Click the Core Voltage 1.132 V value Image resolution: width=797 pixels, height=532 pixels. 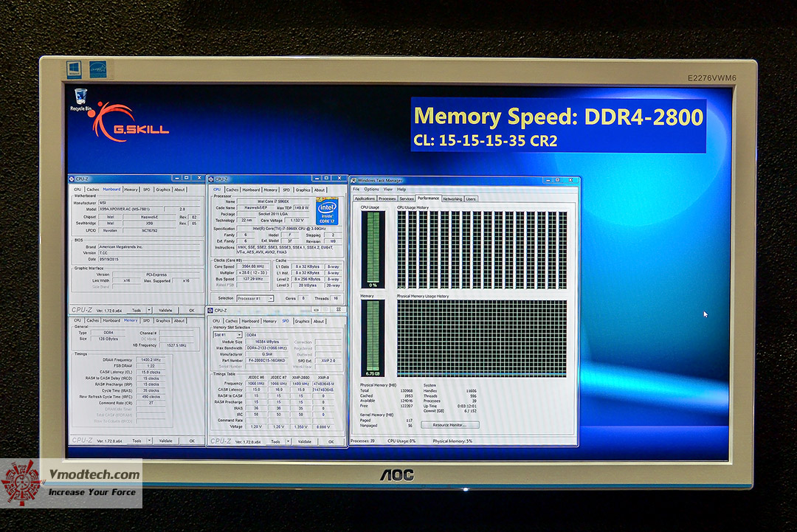click(x=297, y=221)
